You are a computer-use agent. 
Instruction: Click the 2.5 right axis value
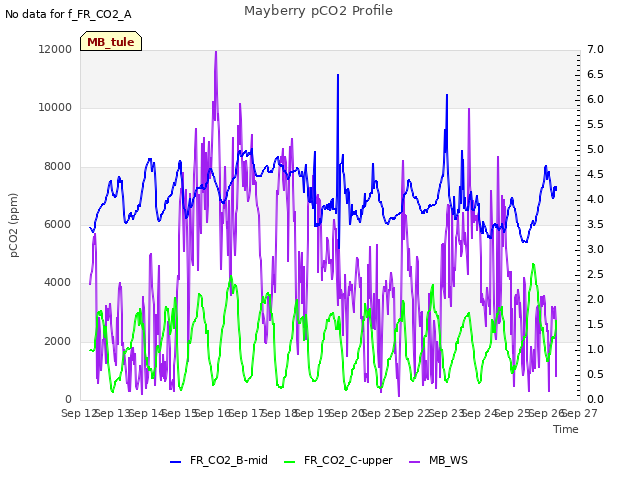coord(595,274)
